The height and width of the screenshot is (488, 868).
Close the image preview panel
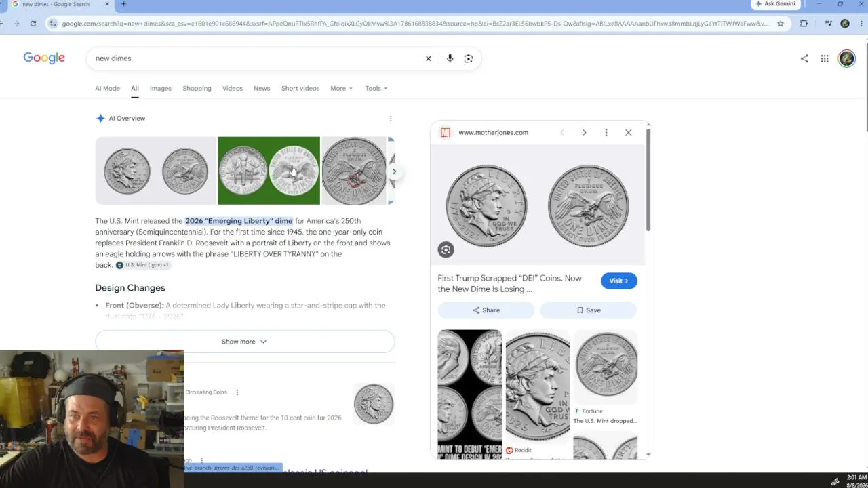point(628,132)
